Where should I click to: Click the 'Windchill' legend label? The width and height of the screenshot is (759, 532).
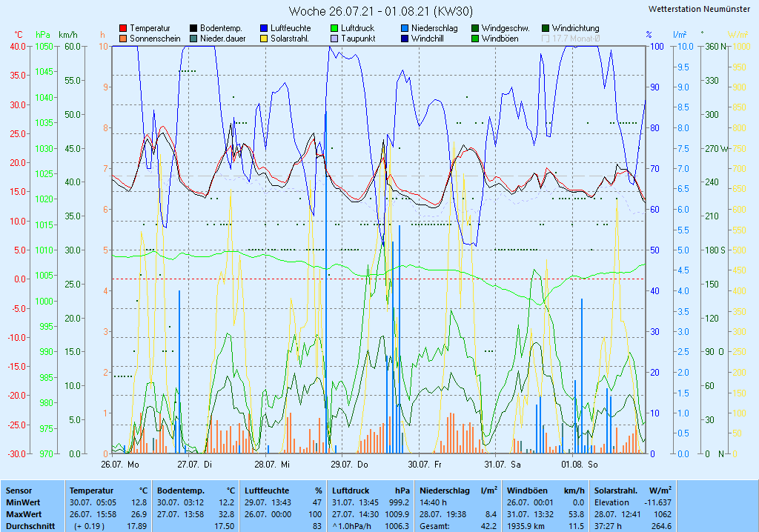pos(428,39)
